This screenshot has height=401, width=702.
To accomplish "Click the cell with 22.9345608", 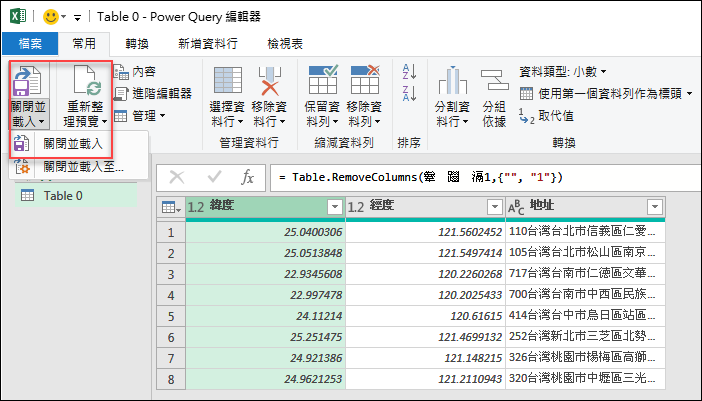I will click(265, 274).
